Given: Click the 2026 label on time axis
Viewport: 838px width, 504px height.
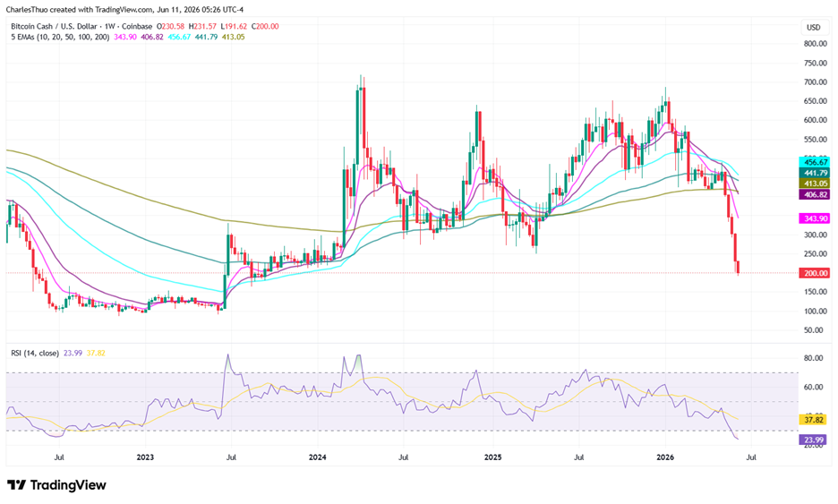Looking at the screenshot, I should [x=665, y=457].
